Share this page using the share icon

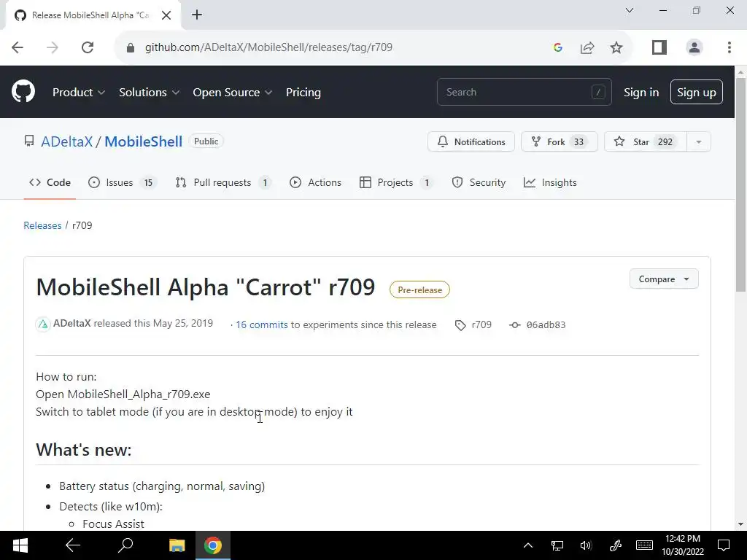587,47
